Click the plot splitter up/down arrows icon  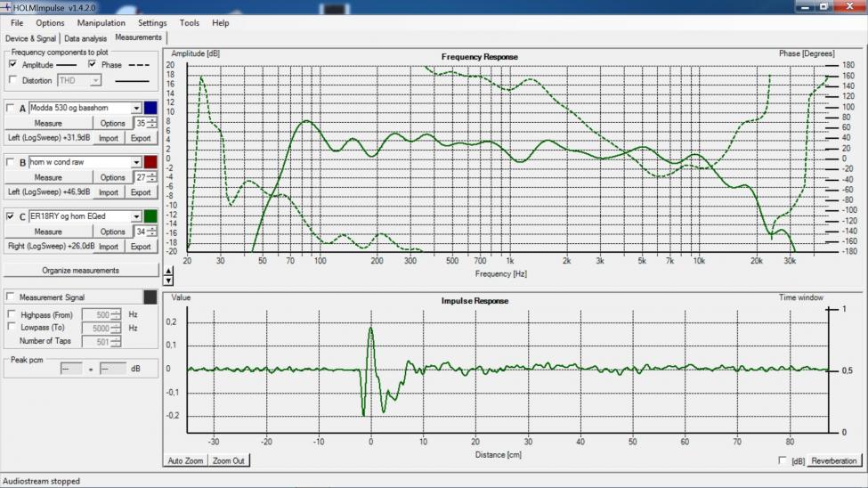[x=169, y=275]
